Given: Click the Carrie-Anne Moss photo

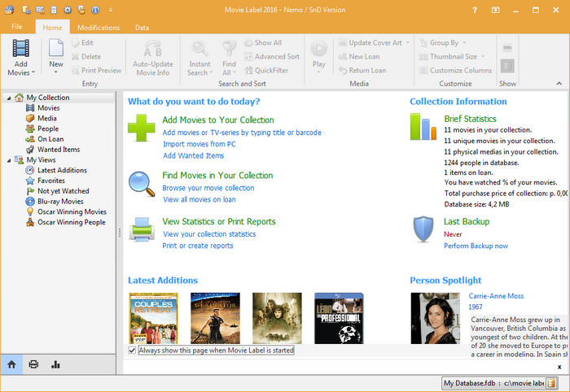Looking at the screenshot, I should coord(436,318).
